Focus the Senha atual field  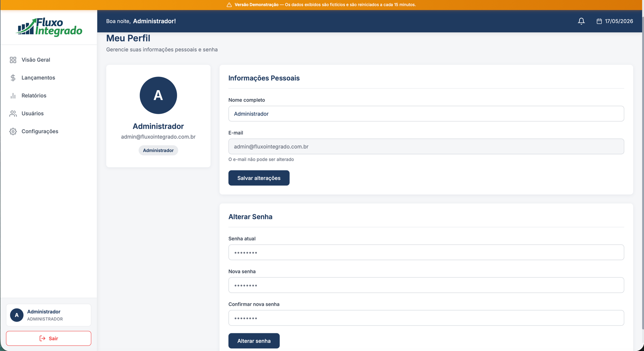[x=426, y=252]
